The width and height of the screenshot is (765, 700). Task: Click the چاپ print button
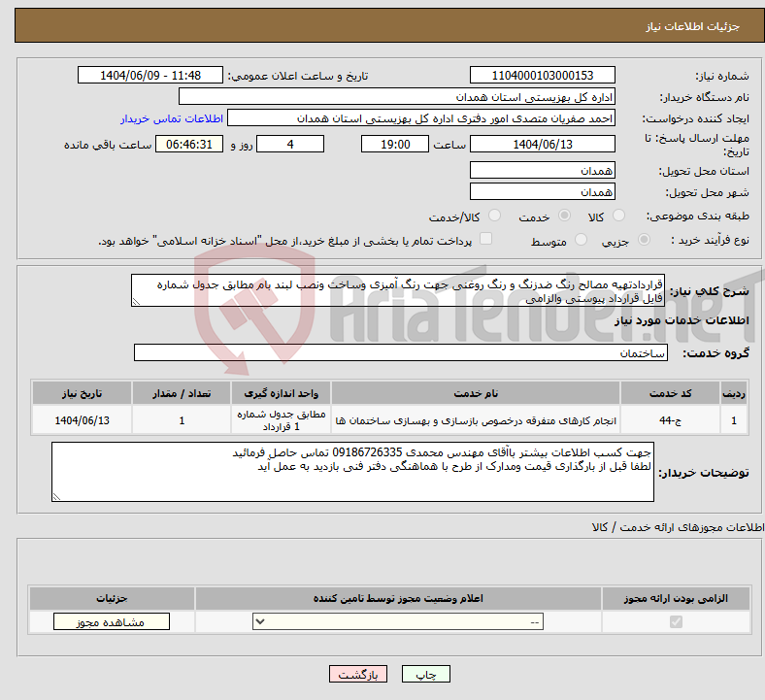(426, 674)
